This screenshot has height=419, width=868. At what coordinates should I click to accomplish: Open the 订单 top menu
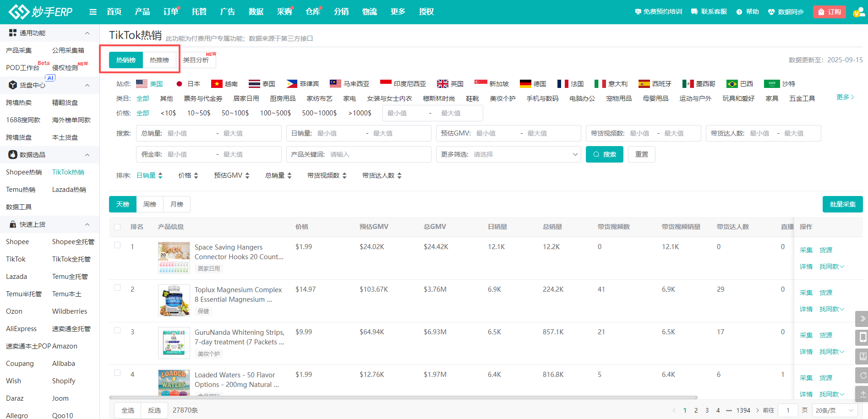[171, 12]
